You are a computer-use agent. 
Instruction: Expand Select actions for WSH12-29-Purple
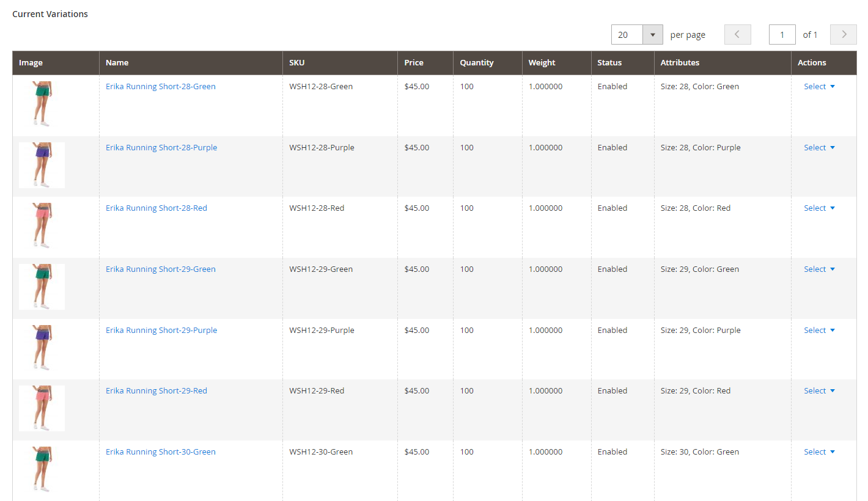[819, 331]
